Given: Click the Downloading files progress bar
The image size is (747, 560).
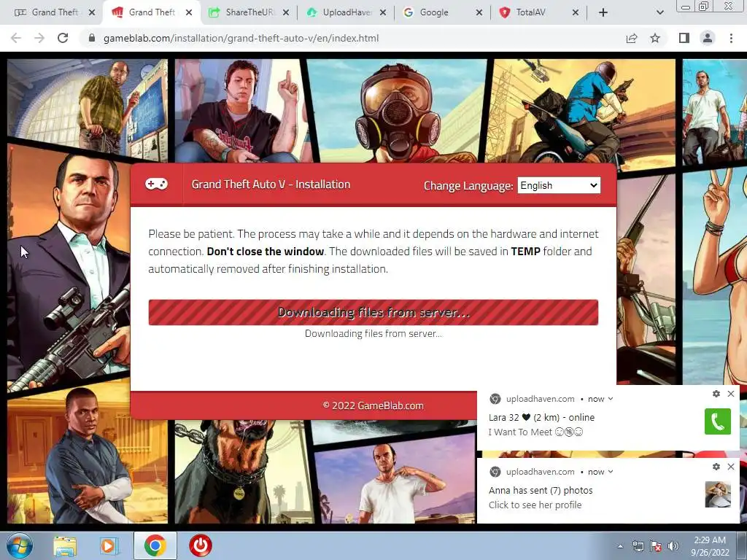Looking at the screenshot, I should [373, 312].
